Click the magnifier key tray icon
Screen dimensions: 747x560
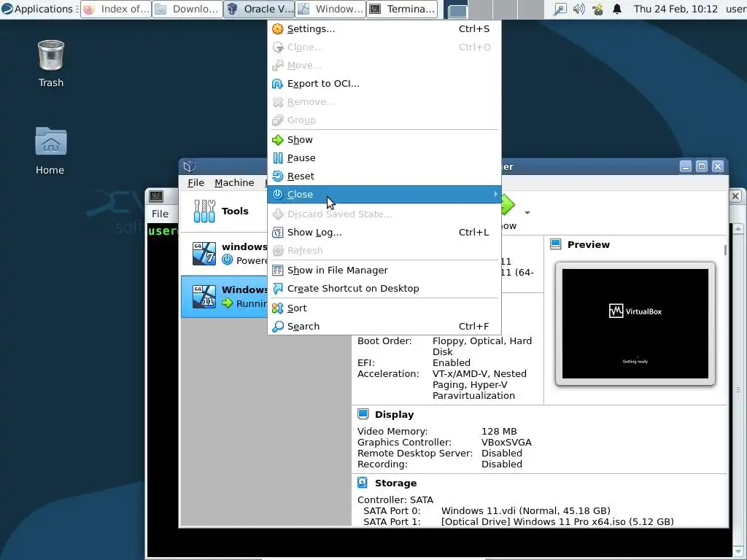coord(560,9)
